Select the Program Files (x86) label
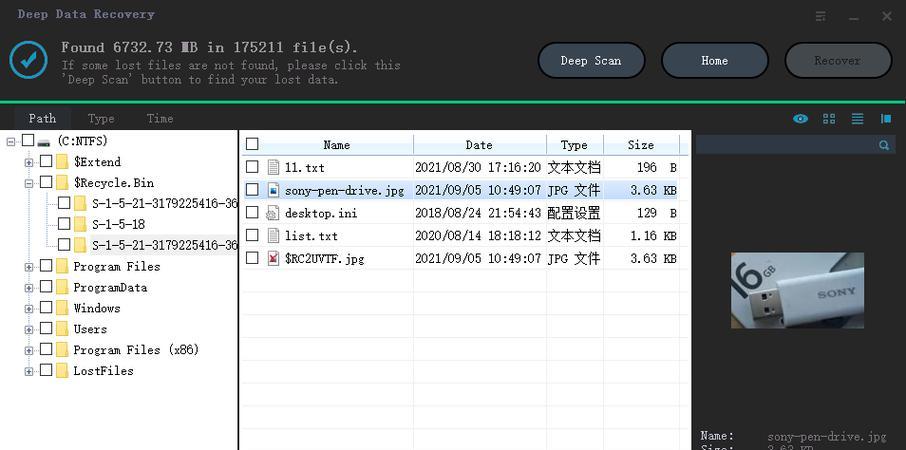The height and width of the screenshot is (450, 906). (136, 350)
